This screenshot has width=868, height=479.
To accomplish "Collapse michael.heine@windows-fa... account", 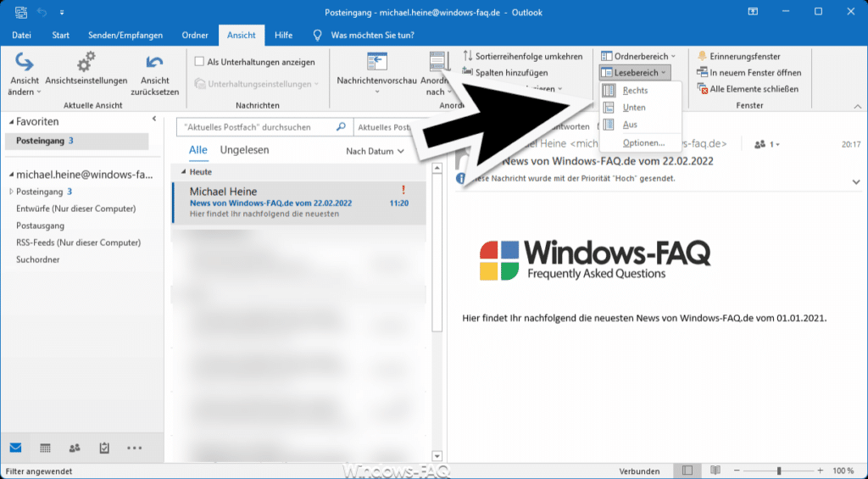I will (12, 175).
